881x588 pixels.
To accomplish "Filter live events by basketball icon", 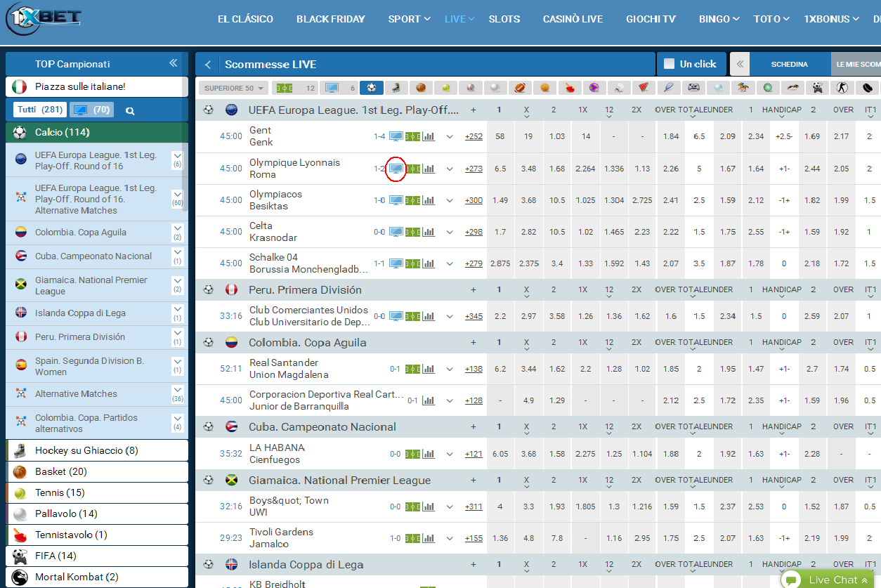I will click(421, 88).
